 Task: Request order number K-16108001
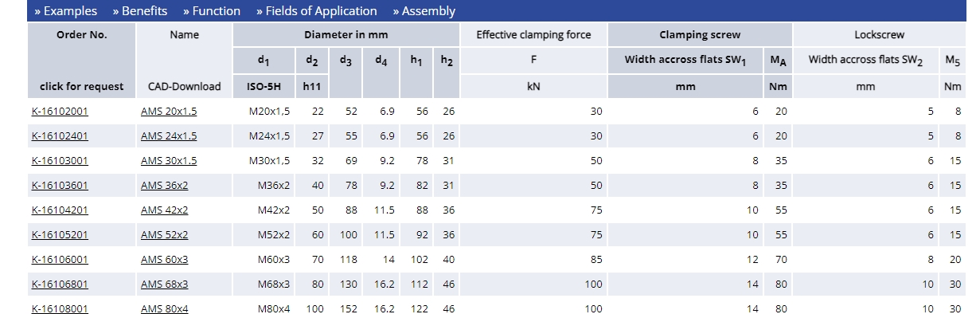[x=60, y=308]
